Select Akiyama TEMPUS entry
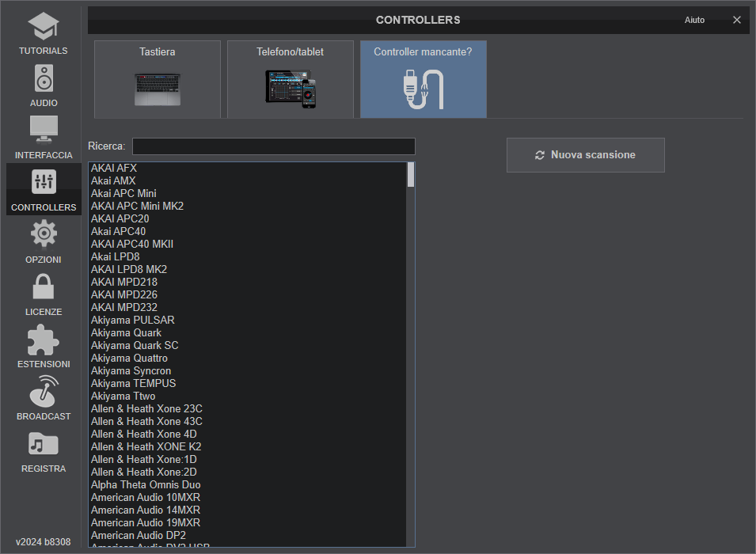 248,383
